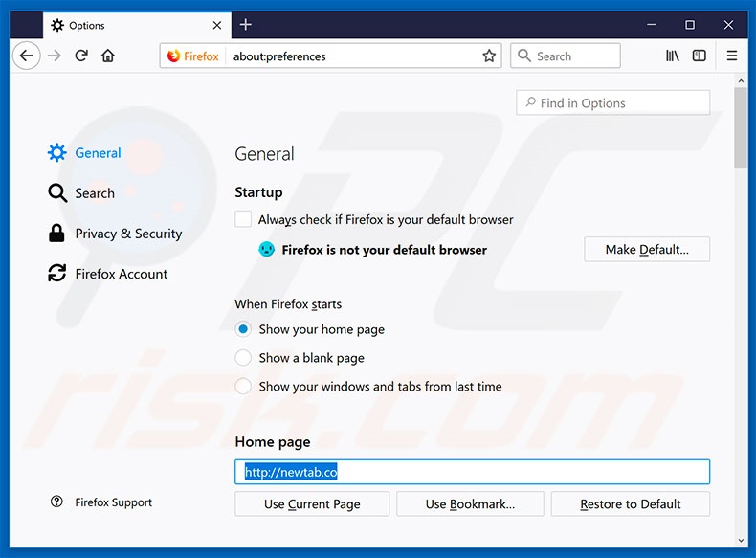Click the General gear icon in sidebar

click(56, 152)
